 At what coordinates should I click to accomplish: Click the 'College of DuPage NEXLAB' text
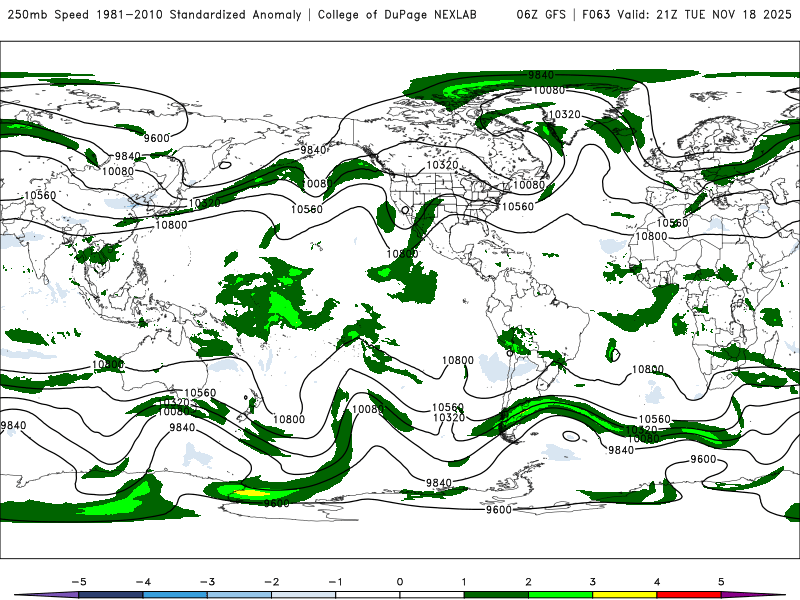[x=397, y=15]
